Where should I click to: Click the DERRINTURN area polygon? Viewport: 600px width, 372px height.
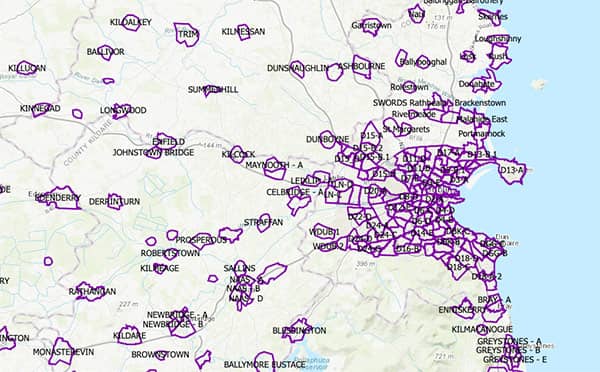click(x=114, y=201)
